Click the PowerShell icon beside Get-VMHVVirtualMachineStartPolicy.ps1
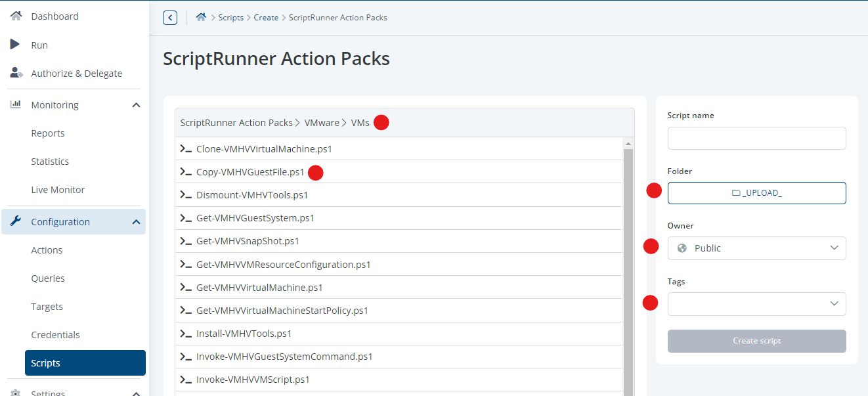868x396 pixels. [x=186, y=311]
